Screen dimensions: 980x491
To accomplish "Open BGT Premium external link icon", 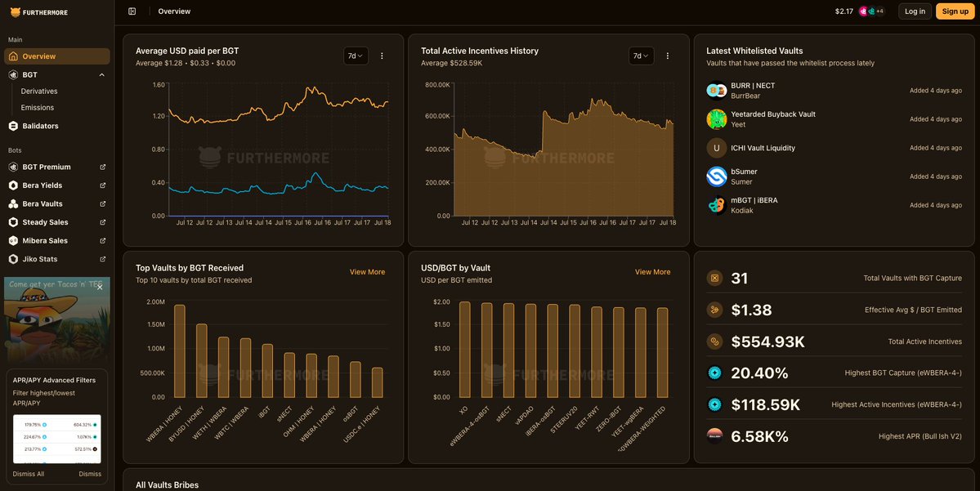I will coord(102,167).
